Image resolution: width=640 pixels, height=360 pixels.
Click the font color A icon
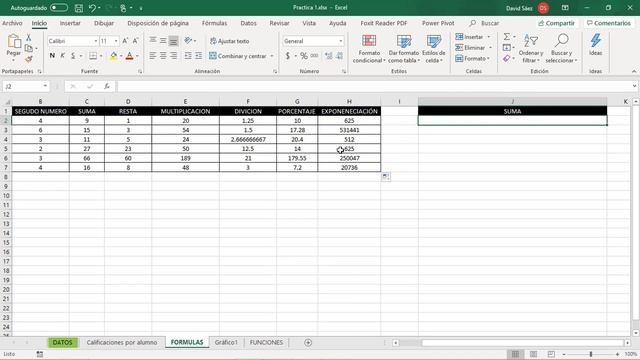[x=129, y=56]
